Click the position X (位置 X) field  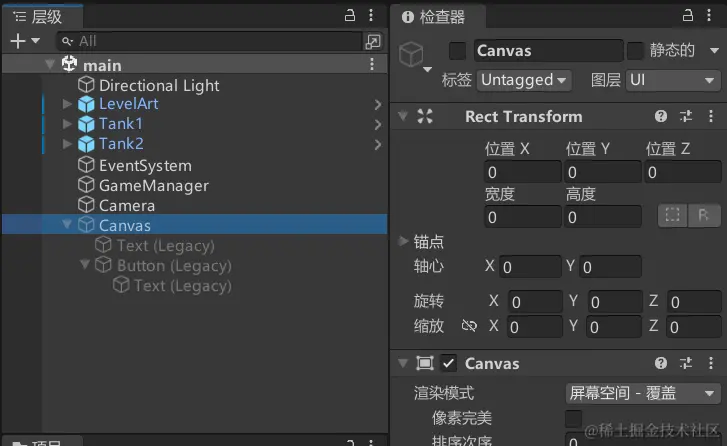[x=523, y=172]
